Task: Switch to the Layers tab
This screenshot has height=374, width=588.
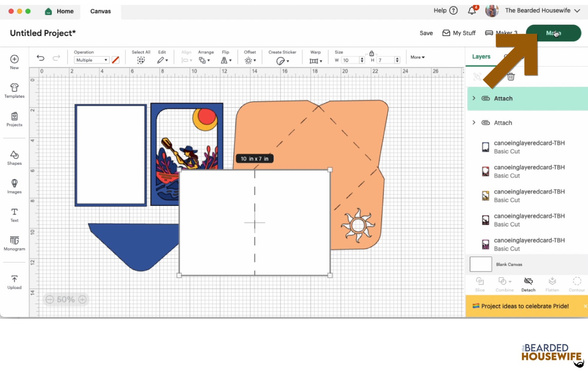Action: coord(481,57)
